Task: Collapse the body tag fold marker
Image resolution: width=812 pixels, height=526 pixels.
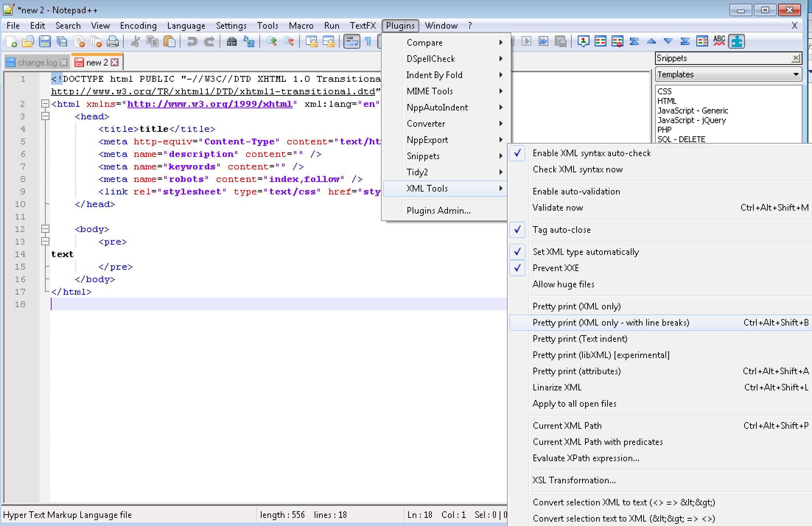Action: pos(45,229)
